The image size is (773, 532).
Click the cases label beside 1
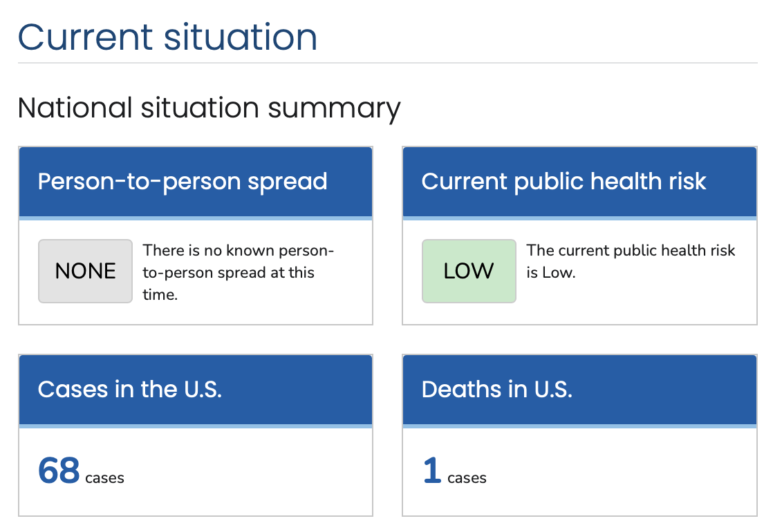tap(467, 478)
